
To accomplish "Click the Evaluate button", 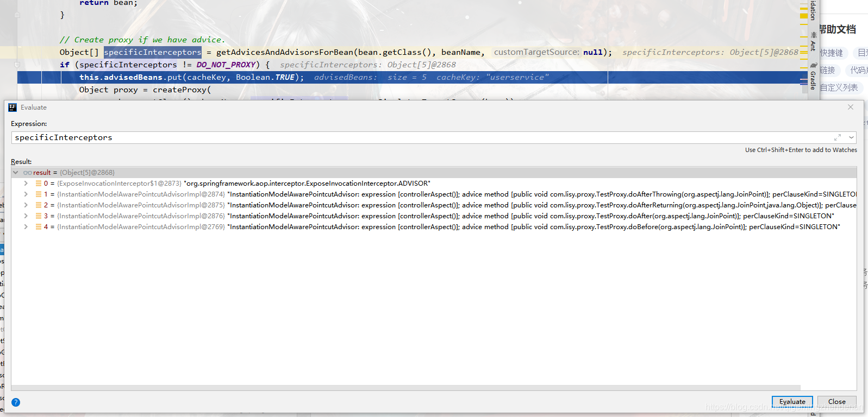I will pos(792,402).
